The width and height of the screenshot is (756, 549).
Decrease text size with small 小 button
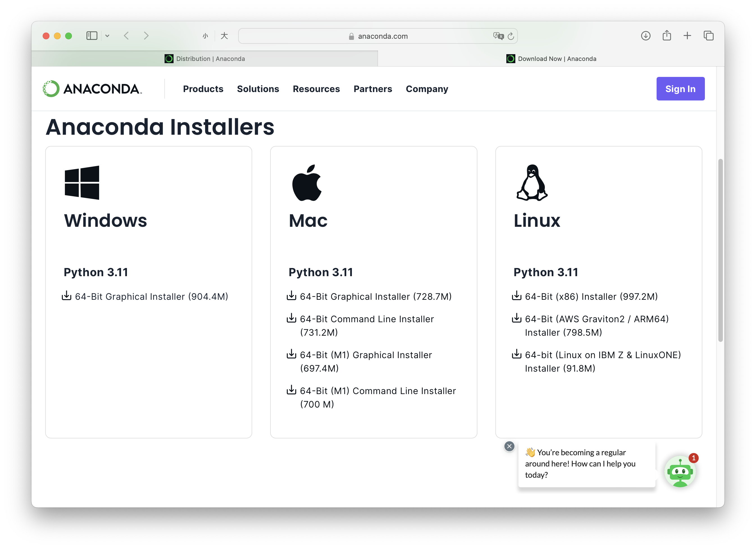[x=205, y=36]
